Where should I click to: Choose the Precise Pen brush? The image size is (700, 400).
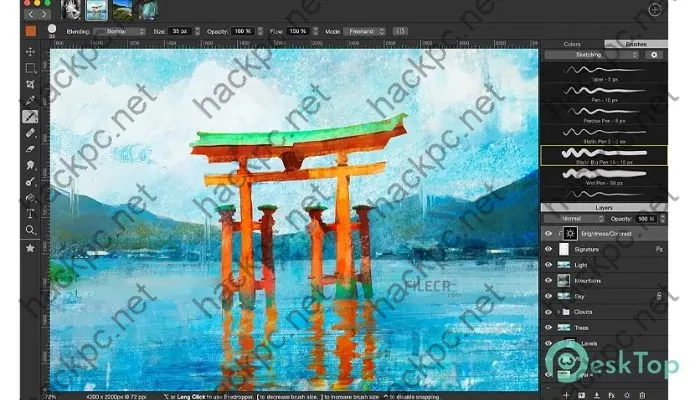tap(604, 114)
